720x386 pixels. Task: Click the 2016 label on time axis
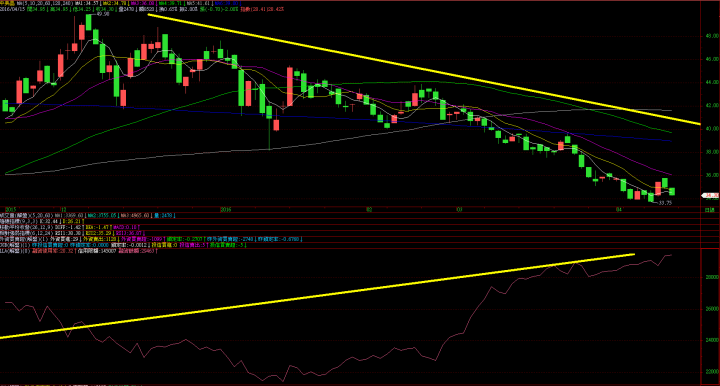pyautogui.click(x=225, y=209)
